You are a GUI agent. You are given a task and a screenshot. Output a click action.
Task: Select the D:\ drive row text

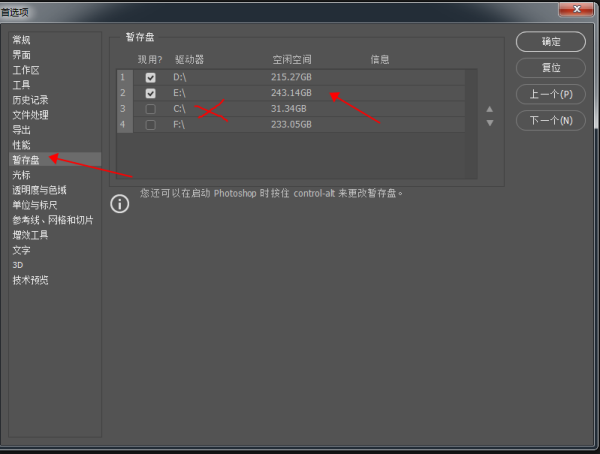179,77
